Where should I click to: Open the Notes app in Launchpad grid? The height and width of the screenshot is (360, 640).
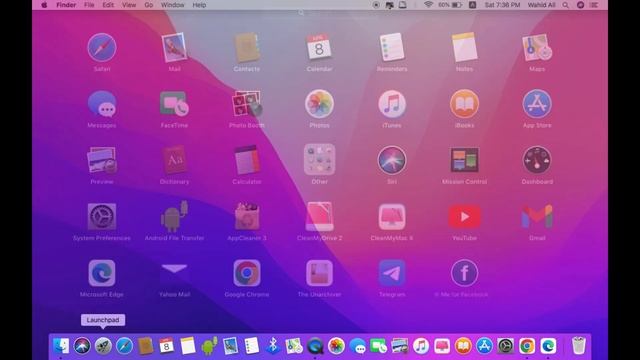pyautogui.click(x=464, y=47)
